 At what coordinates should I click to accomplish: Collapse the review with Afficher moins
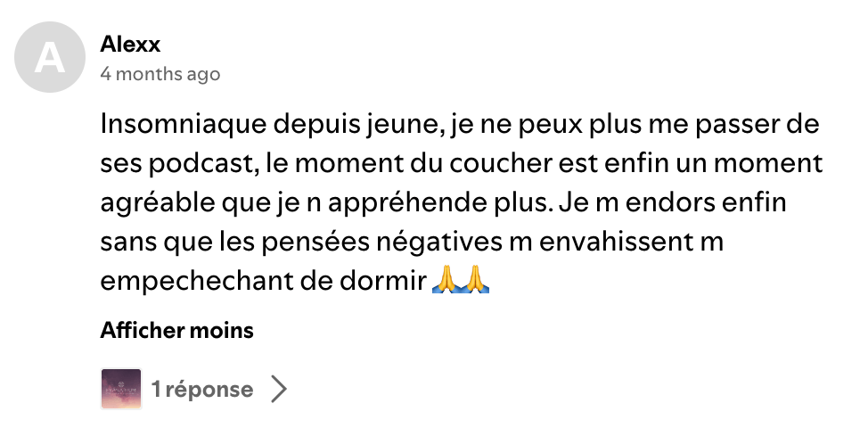(176, 331)
